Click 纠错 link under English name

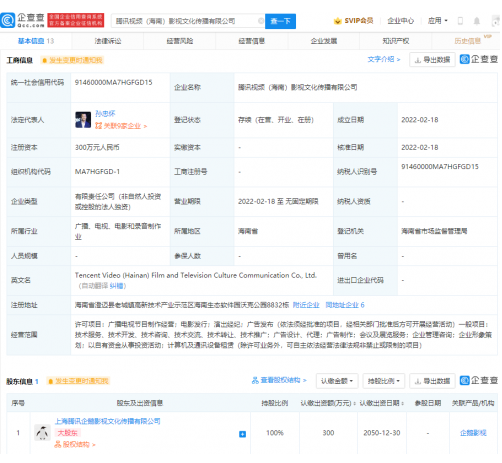[x=116, y=286]
